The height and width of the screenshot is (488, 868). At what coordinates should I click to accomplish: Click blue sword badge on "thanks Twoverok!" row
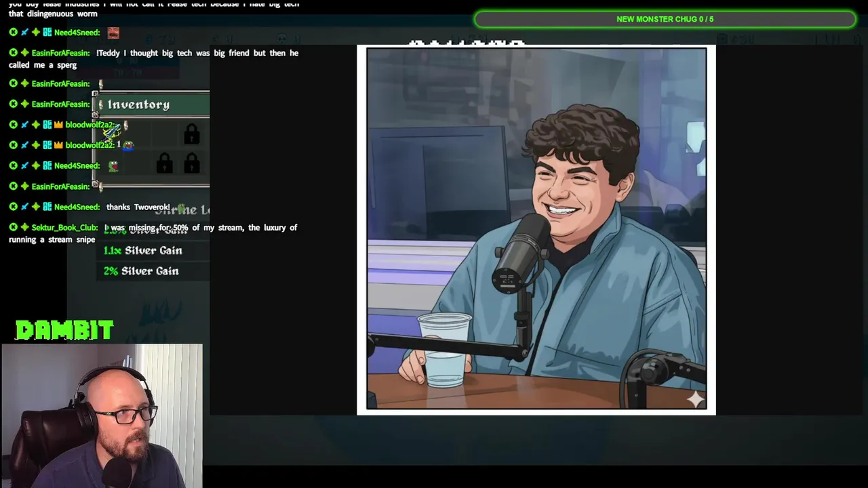pyautogui.click(x=24, y=207)
